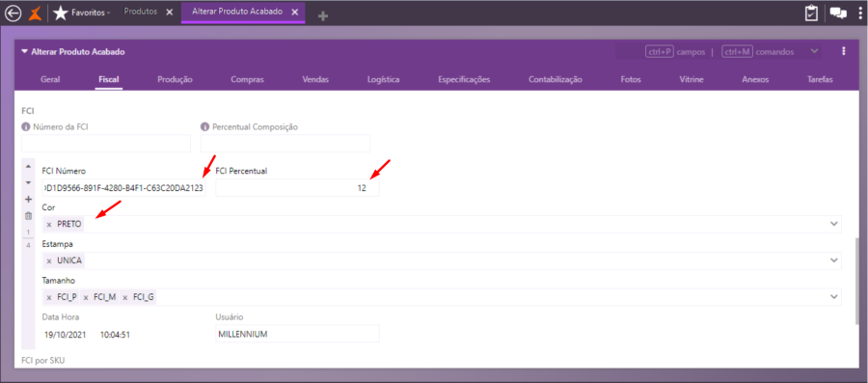Click info icon beside Percentual Composição
This screenshot has height=383, width=868.
point(204,126)
